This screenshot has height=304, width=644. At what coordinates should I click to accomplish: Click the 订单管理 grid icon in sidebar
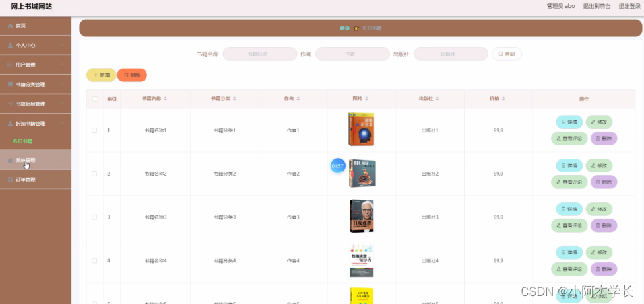pyautogui.click(x=10, y=180)
